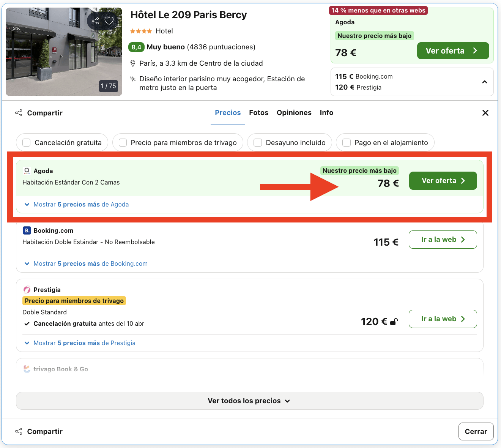Open the Fotos tab
This screenshot has width=501, height=448.
(258, 113)
